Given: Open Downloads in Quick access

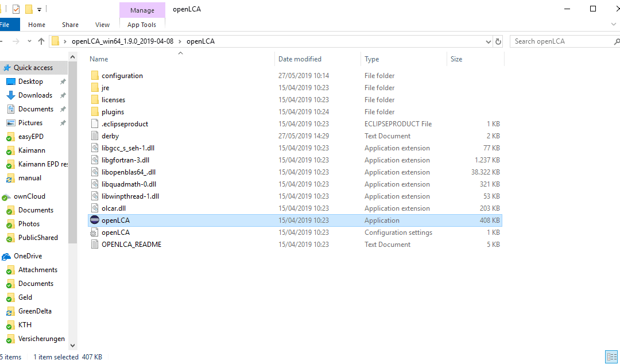Looking at the screenshot, I should point(35,95).
